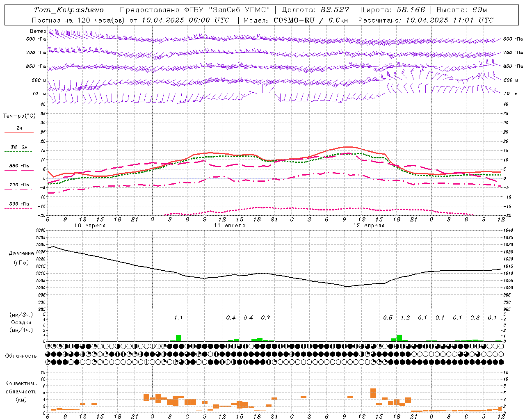Click the 'Долгота: 82.527' longitude value
This screenshot has height=420, width=525.
pyautogui.click(x=315, y=10)
